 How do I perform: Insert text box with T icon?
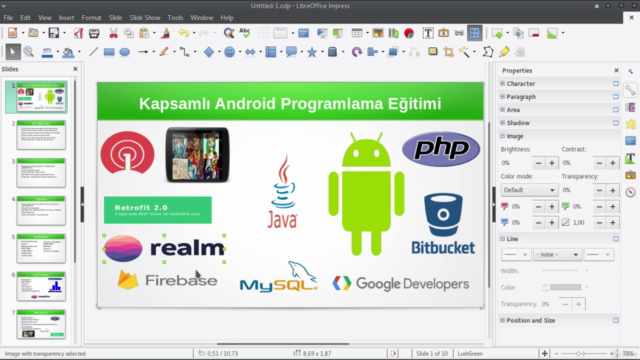428,33
